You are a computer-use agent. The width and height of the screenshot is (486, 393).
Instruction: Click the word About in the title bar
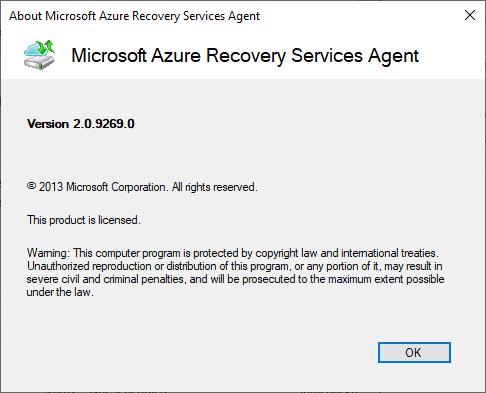point(25,16)
